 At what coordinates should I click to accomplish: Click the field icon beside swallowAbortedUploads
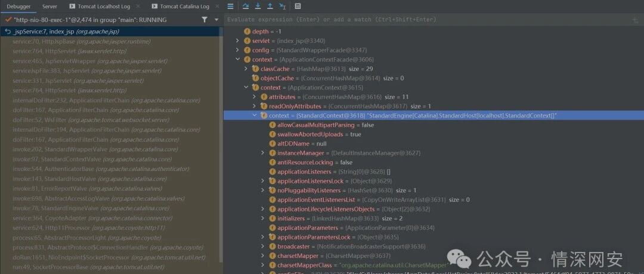[273, 135]
